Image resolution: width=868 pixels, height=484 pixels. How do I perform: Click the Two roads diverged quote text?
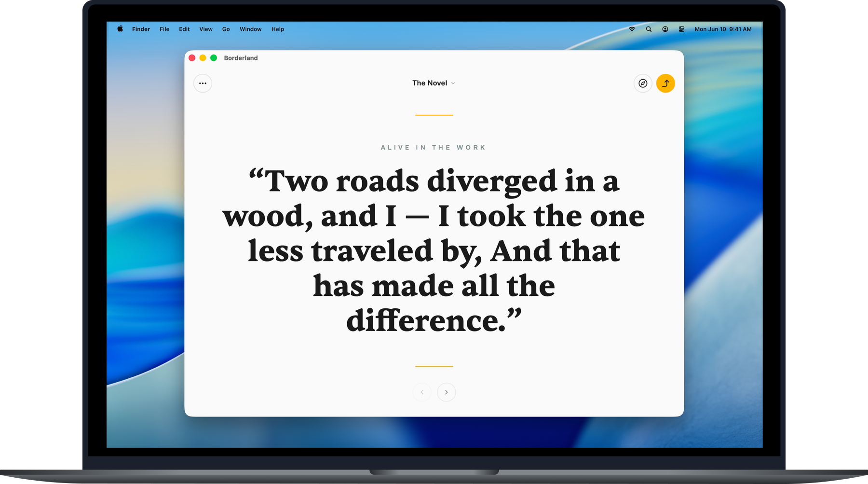434,250
